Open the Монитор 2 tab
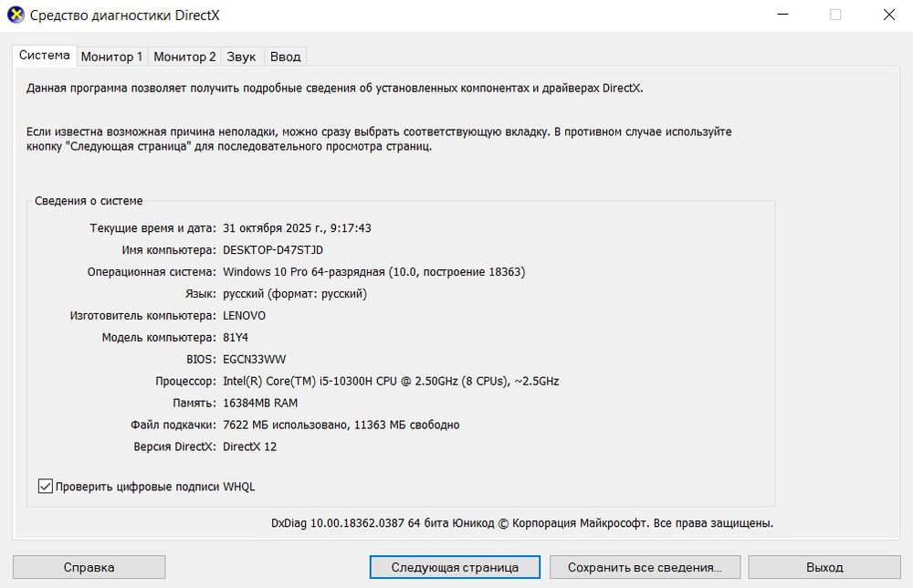Image resolution: width=913 pixels, height=588 pixels. pos(184,57)
